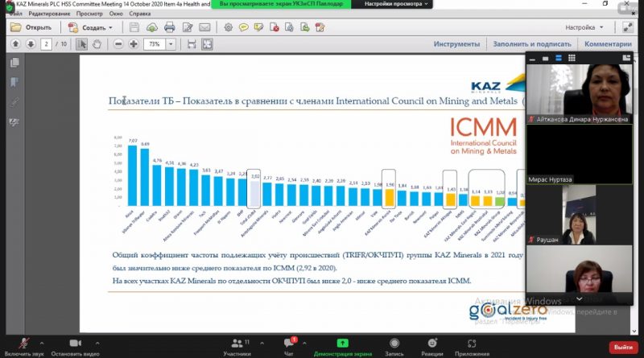This screenshot has width=644, height=358.
Task: Click the gear icon in Acrobat toolbar
Action: point(229,27)
